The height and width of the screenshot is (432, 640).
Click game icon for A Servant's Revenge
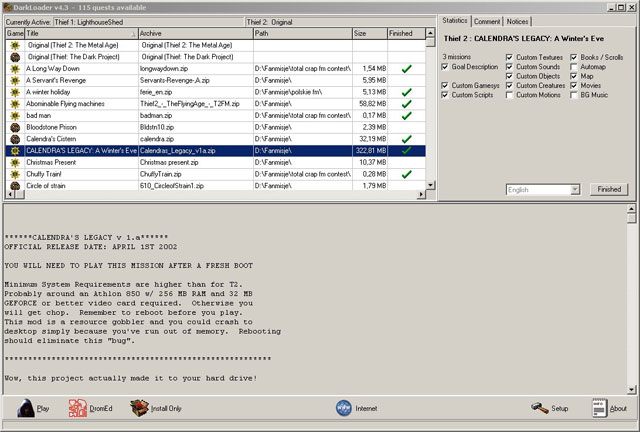15,80
